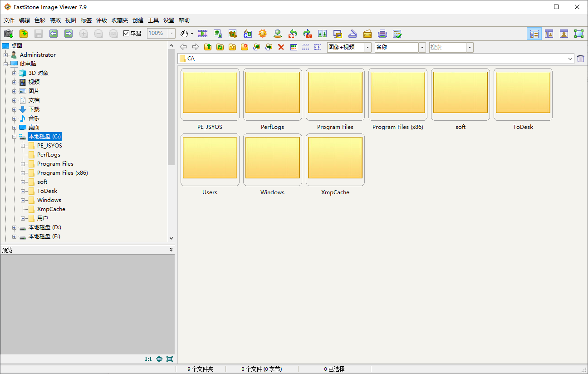Image resolution: width=588 pixels, height=374 pixels.
Task: Click the resize image icon
Action: click(x=218, y=34)
